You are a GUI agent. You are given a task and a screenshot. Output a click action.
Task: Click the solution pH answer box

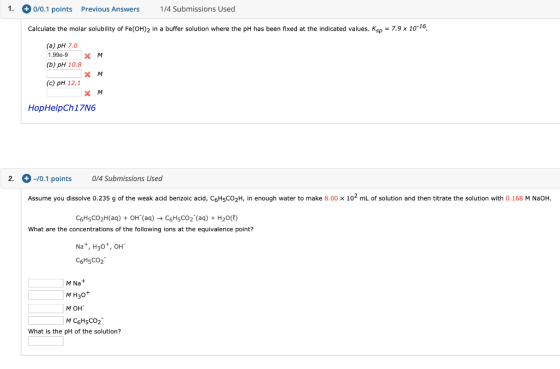click(46, 341)
